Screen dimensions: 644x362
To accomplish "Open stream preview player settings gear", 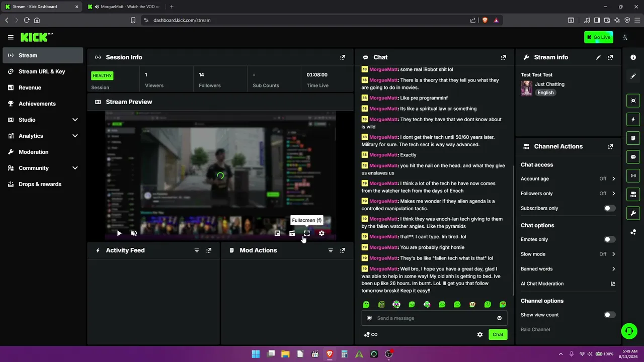I will (321, 233).
